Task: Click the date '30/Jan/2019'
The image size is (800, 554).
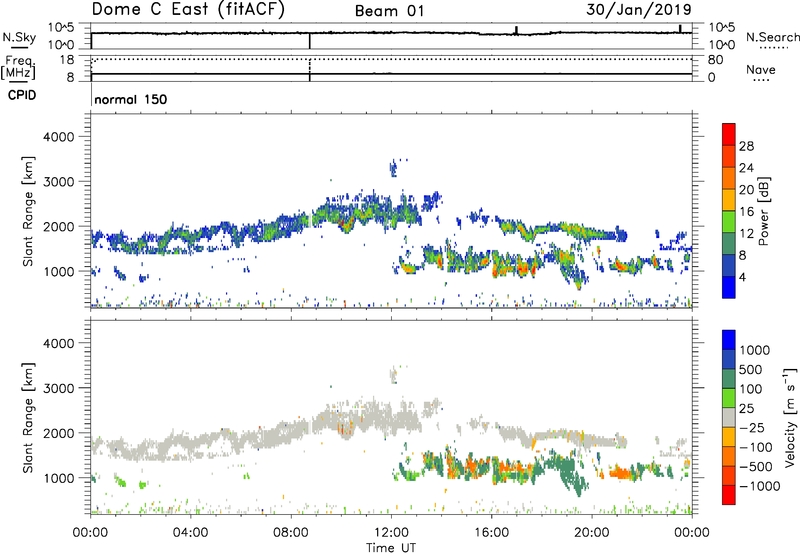Action: (639, 10)
